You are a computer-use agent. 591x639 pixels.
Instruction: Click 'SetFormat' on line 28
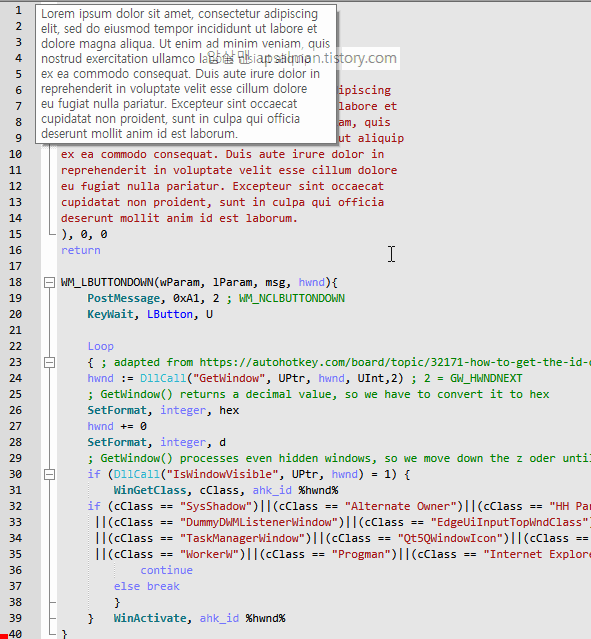tap(117, 442)
